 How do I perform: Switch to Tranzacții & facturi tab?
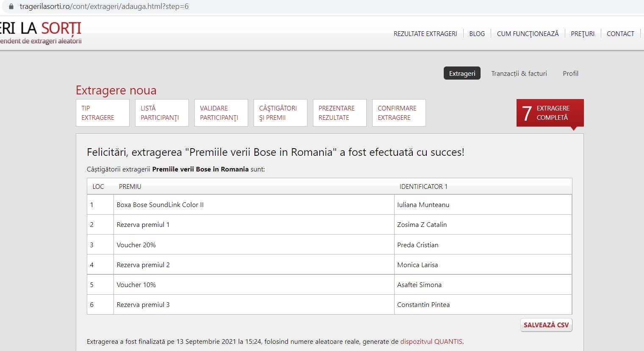point(519,73)
